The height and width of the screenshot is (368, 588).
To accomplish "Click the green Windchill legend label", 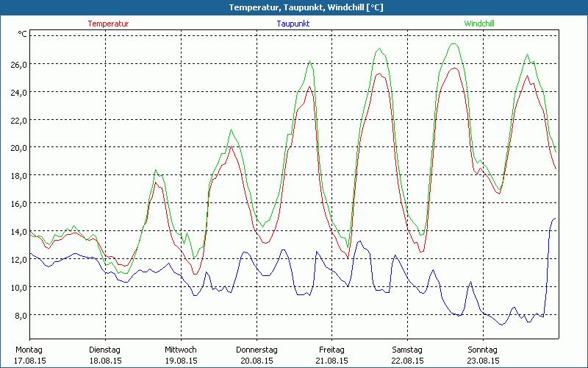I will tap(479, 24).
